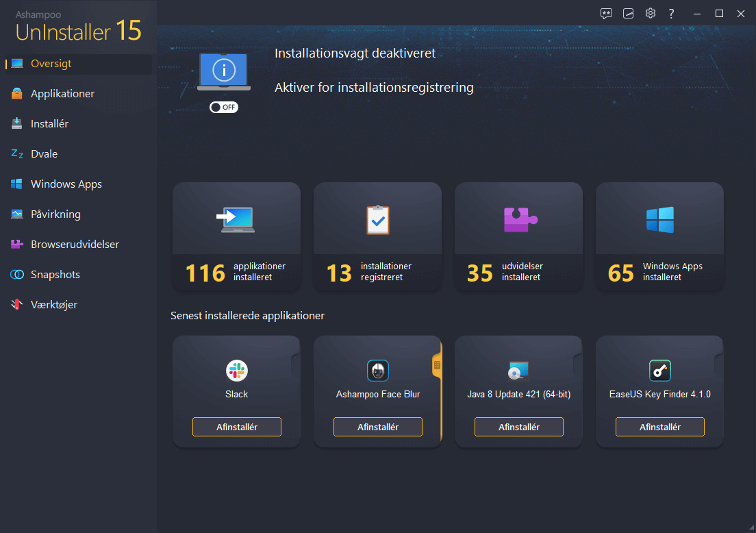Screen dimensions: 756x533
Task: Expand the yellow side tab on Face Blur card
Action: click(x=437, y=366)
